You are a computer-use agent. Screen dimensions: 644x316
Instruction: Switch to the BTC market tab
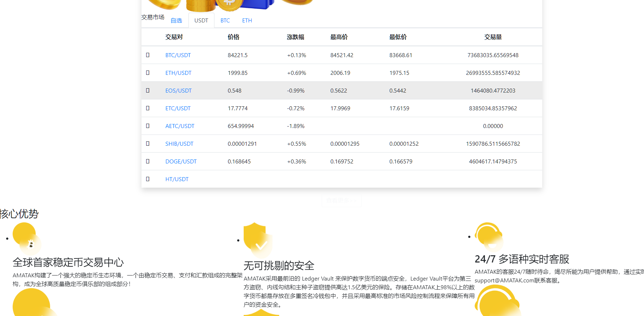pos(225,21)
